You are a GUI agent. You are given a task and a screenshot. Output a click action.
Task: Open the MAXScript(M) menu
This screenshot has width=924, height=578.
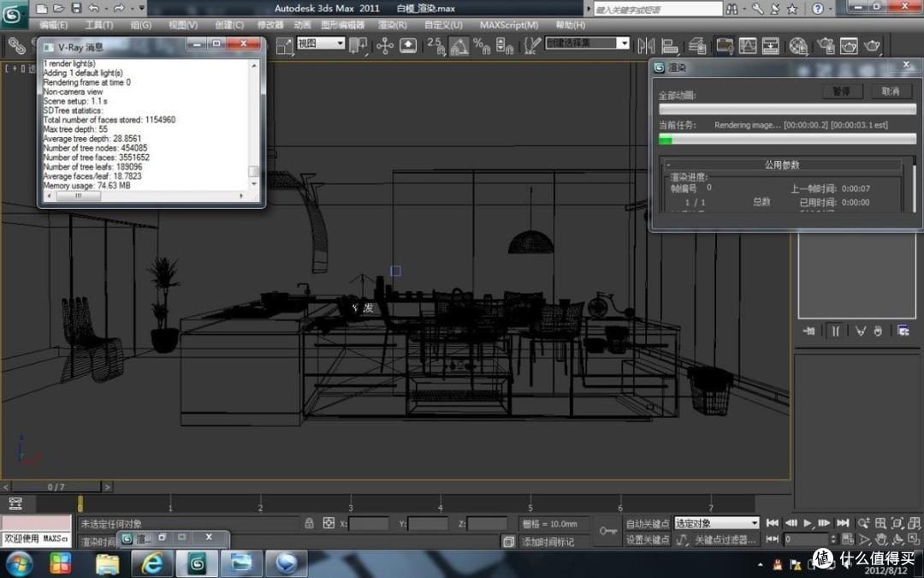pos(508,25)
